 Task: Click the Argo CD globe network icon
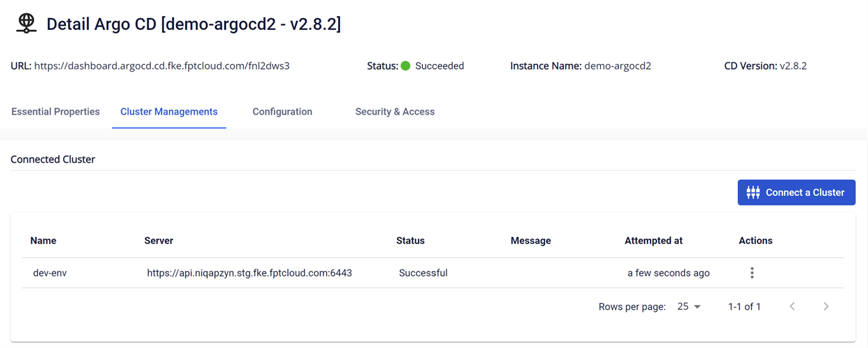[x=26, y=24]
